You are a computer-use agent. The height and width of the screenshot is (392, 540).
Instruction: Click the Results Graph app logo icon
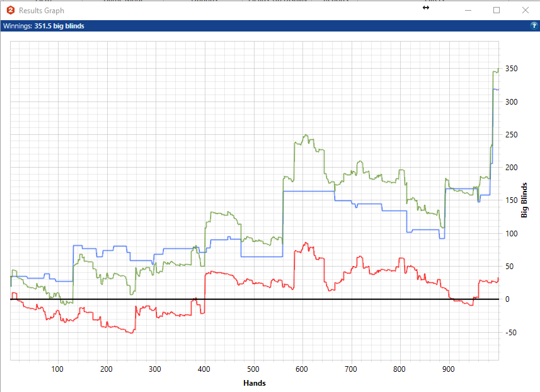click(x=11, y=10)
